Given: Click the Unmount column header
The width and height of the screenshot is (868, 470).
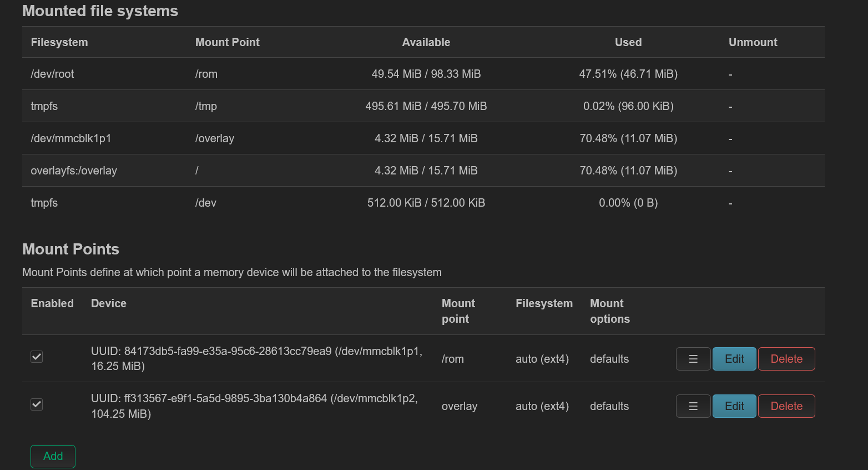Looking at the screenshot, I should 753,42.
